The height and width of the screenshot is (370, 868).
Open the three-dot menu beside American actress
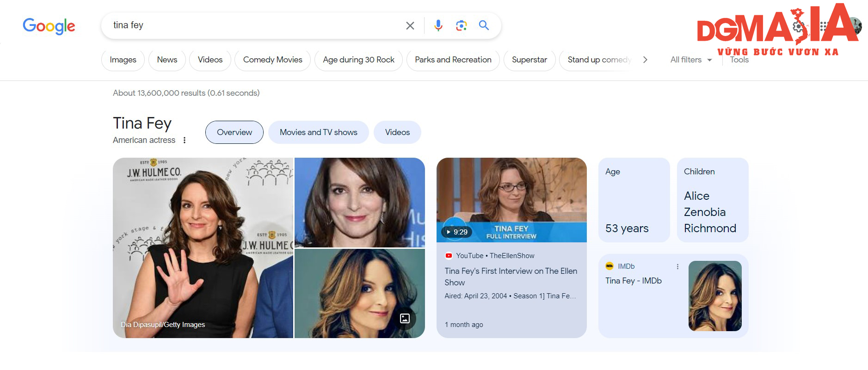pos(185,140)
